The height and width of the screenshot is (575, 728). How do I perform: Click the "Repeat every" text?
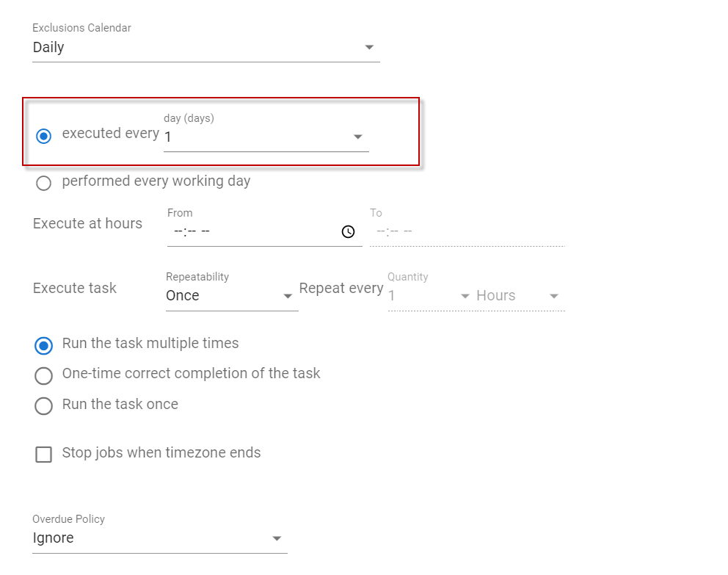pyautogui.click(x=341, y=288)
